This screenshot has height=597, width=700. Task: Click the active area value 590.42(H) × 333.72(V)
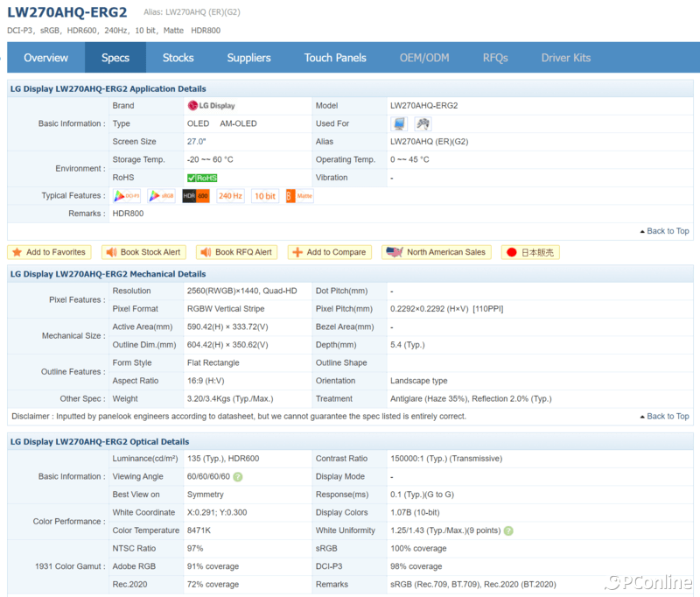[x=227, y=327]
